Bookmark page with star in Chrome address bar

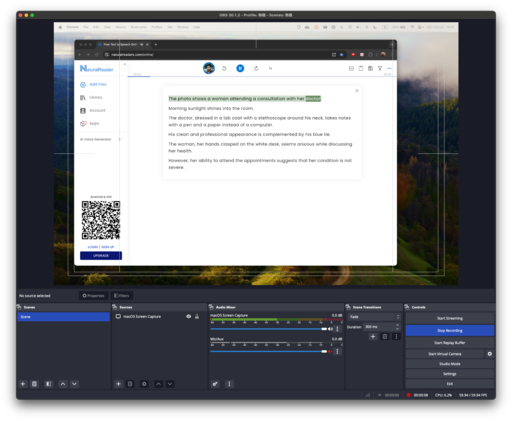click(342, 54)
